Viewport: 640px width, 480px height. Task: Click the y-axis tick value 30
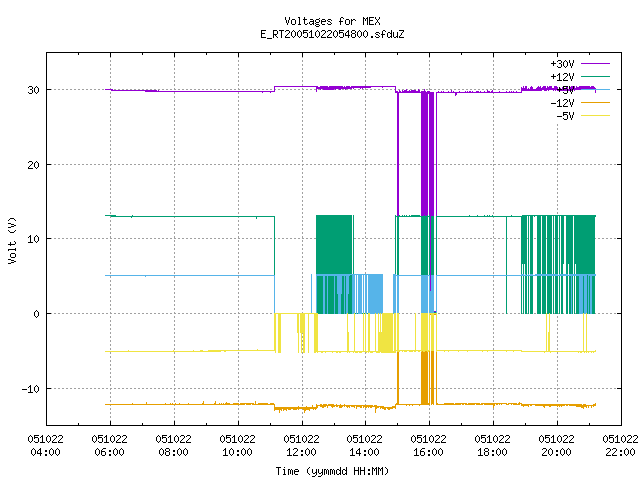tap(33, 90)
